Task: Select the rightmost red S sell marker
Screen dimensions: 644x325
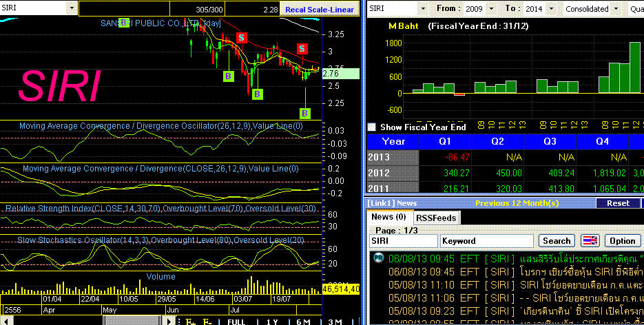Action: click(302, 48)
